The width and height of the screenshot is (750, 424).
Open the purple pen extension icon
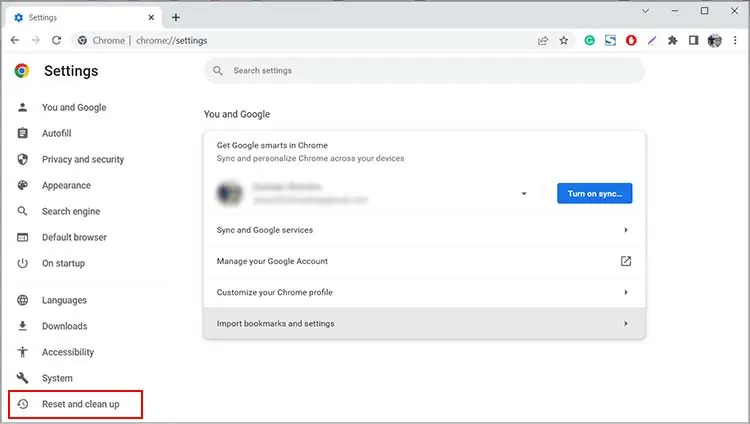click(652, 41)
